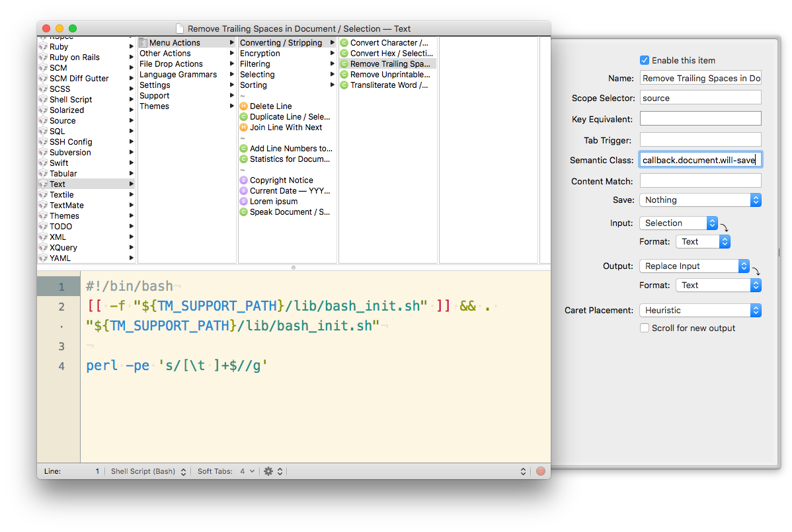Uncheck Enable this item

click(x=644, y=60)
